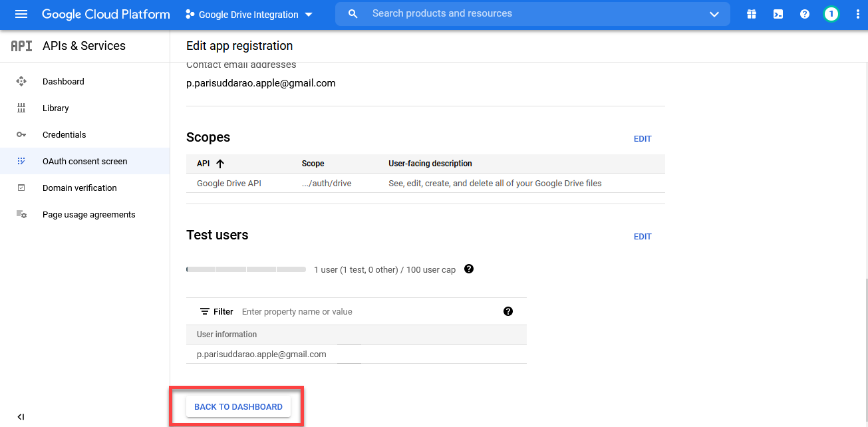
Task: Open notifications badge showing 1
Action: [831, 14]
